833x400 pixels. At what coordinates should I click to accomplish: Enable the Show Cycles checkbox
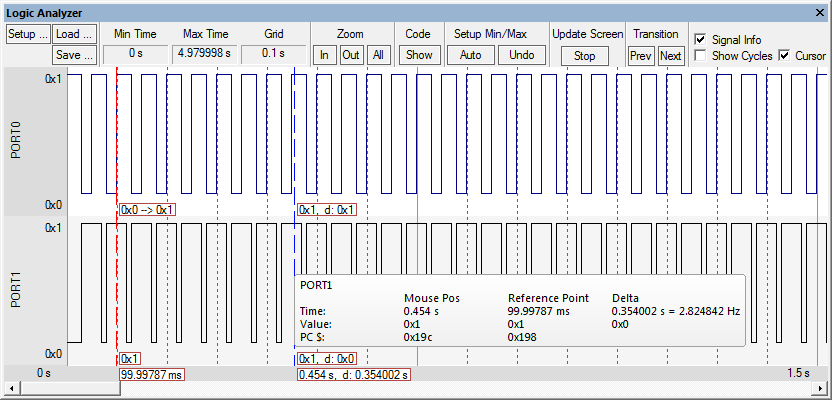click(700, 55)
